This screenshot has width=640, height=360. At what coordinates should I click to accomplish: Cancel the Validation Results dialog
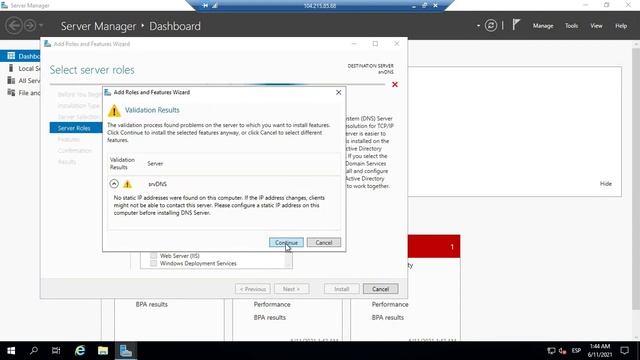tap(324, 242)
